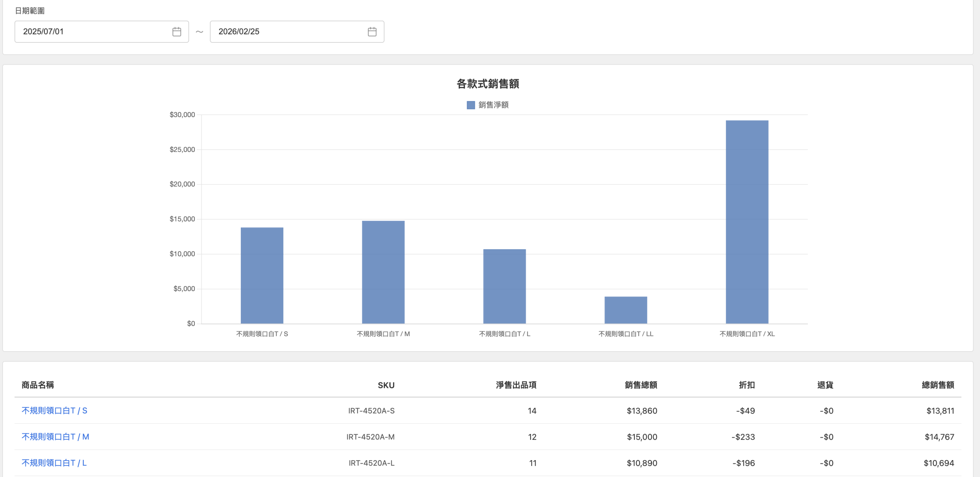Image resolution: width=980 pixels, height=477 pixels.
Task: Click the 銷售淨額 legend label
Action: pos(493,105)
